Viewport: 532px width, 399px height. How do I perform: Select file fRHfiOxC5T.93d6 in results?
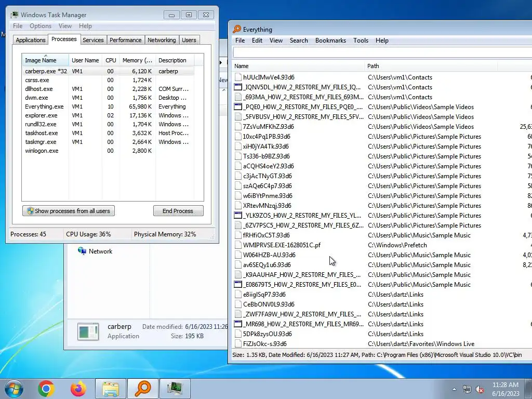[267, 235]
